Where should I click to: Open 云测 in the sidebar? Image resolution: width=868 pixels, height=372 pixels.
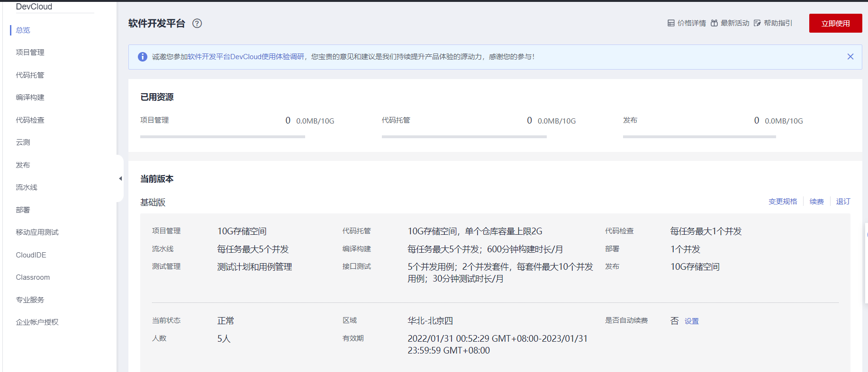[23, 142]
